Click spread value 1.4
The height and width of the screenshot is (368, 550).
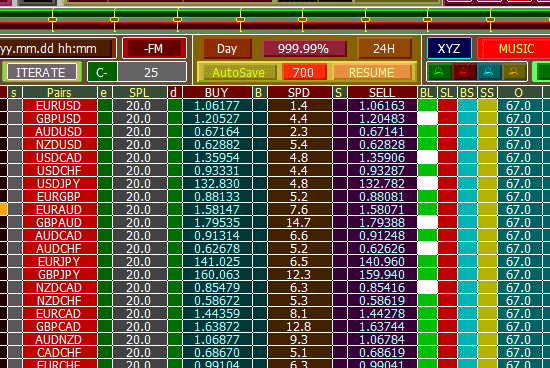pyautogui.click(x=299, y=105)
